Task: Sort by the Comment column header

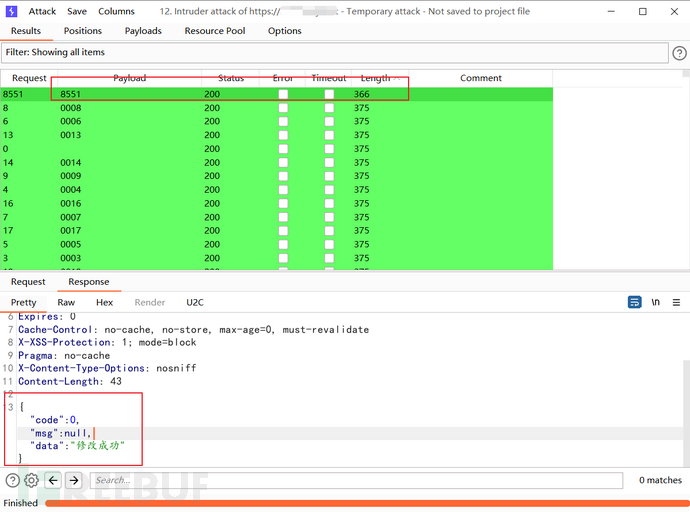Action: pyautogui.click(x=481, y=78)
